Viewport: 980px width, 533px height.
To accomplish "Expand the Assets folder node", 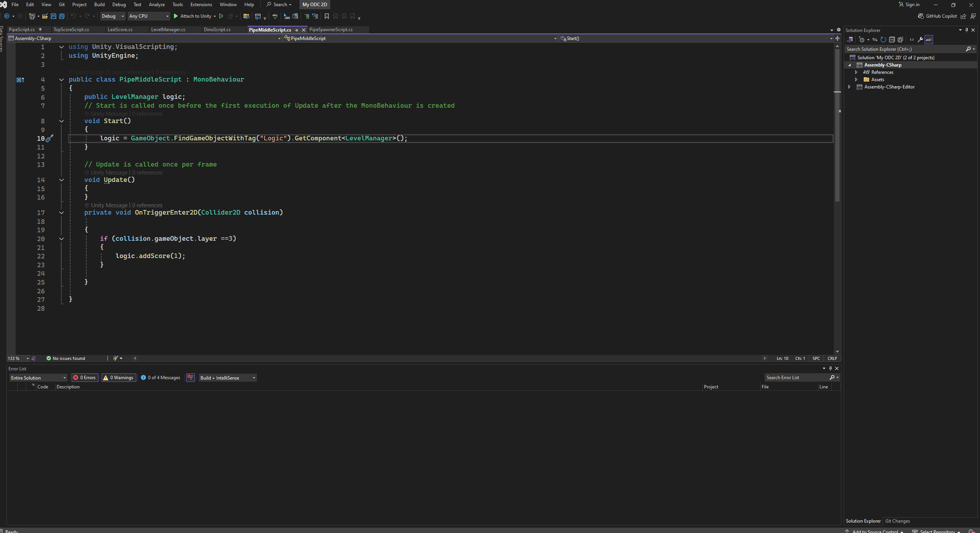I will (856, 80).
